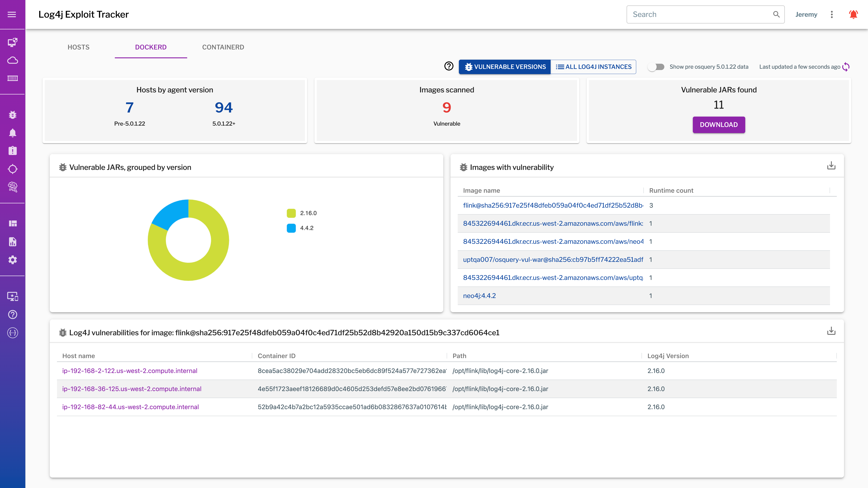Open the containers sidebar icon

coord(12,78)
